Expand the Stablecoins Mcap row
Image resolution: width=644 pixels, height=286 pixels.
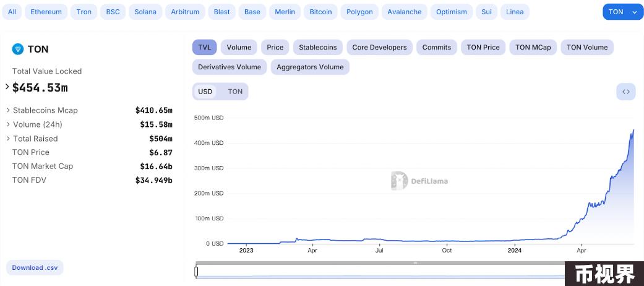[x=8, y=110]
